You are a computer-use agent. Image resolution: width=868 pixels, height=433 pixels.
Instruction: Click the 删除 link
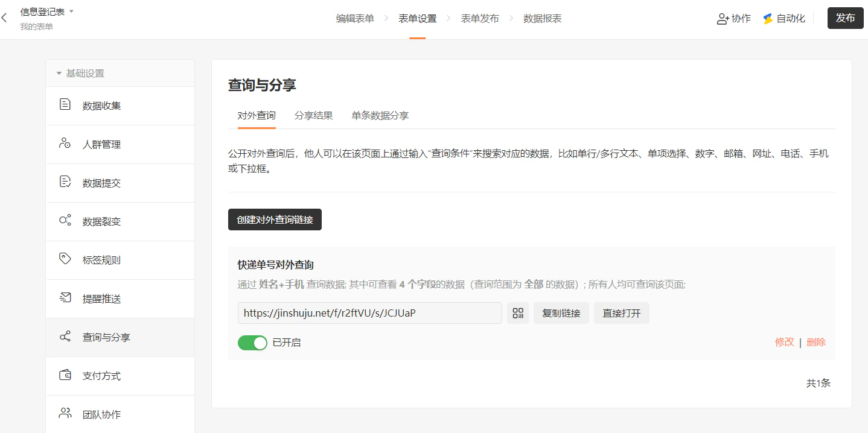click(x=816, y=342)
